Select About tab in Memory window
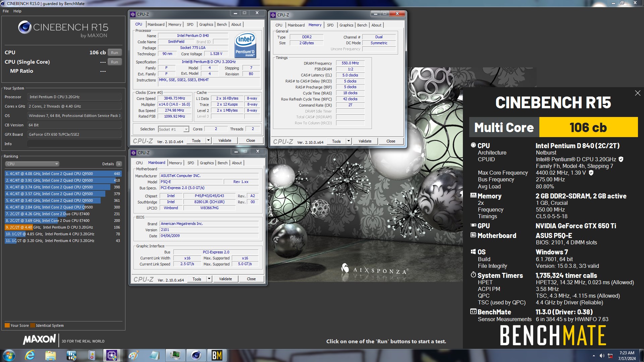The height and width of the screenshot is (362, 644). point(376,25)
